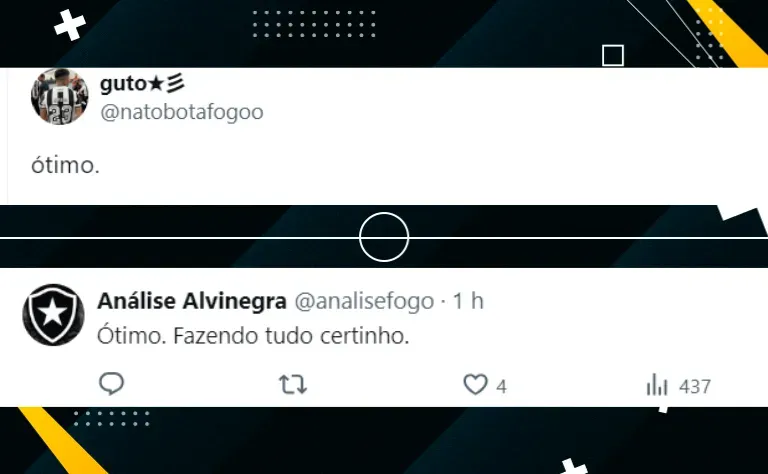The height and width of the screenshot is (474, 768).
Task: Open the Análise Alvinegra shield avatar
Action: pos(53,314)
